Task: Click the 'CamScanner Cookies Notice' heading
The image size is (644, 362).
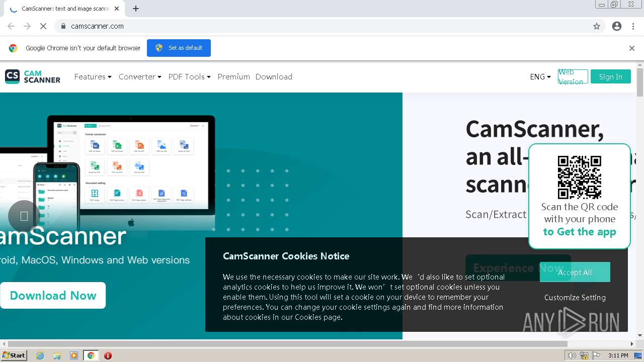Action: click(x=286, y=256)
